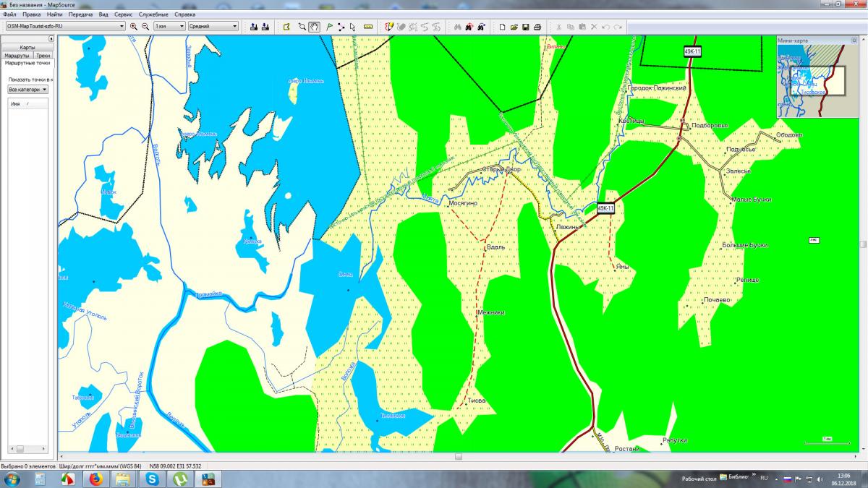Toggle the zoom rectangle tool
The width and height of the screenshot is (868, 488).
click(x=302, y=27)
